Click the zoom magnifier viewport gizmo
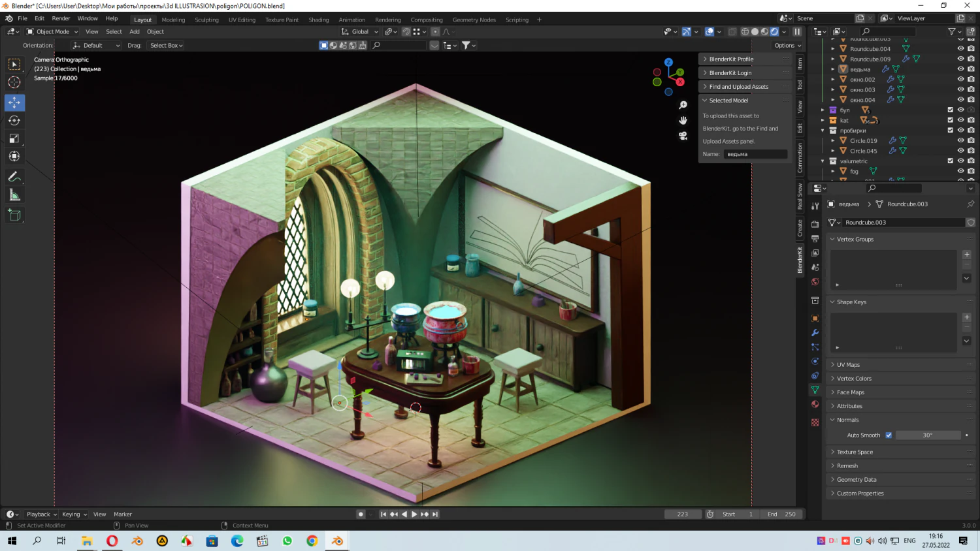 tap(683, 105)
